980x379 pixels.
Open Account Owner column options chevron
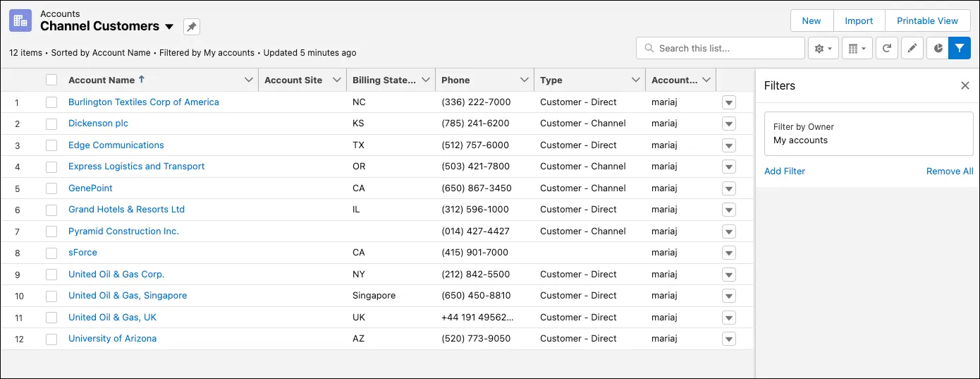click(706, 80)
